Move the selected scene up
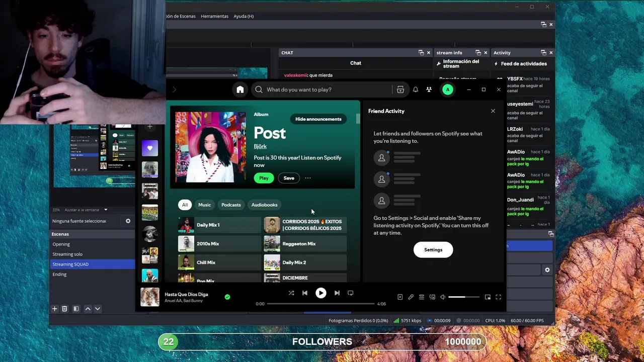Image resolution: width=644 pixels, height=362 pixels. [88, 309]
